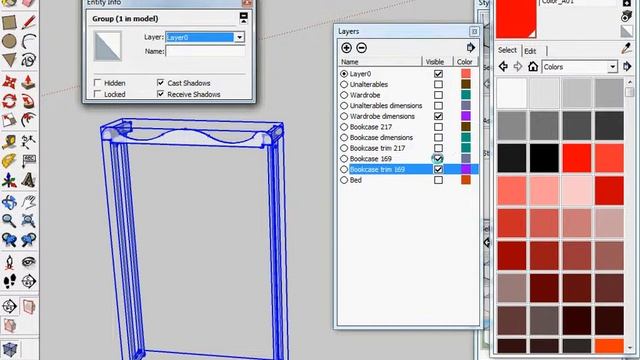Click the red current material preview
The image size is (640, 360).
[x=516, y=19]
